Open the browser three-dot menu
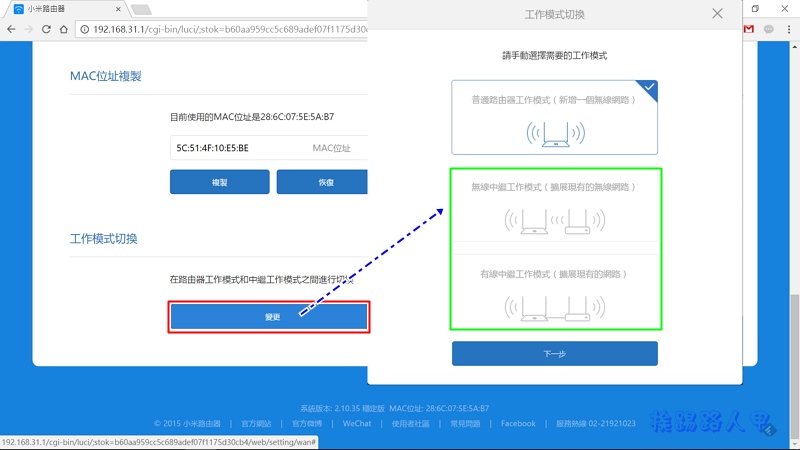Screen dimensions: 800x450 tap(788, 29)
